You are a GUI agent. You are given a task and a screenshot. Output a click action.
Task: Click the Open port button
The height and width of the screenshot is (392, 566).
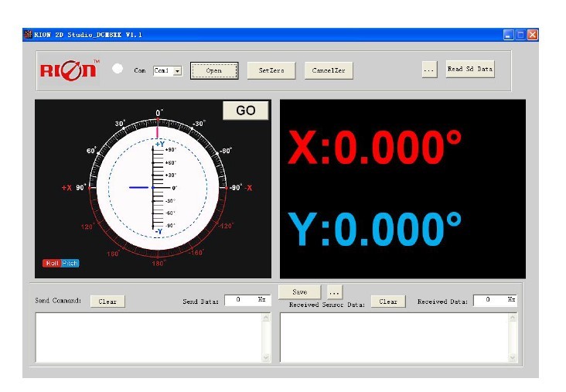[214, 70]
